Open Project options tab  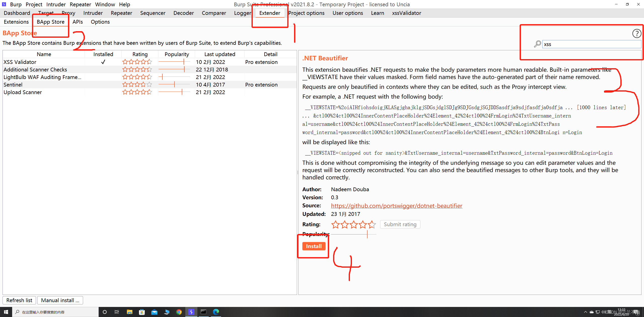(306, 13)
